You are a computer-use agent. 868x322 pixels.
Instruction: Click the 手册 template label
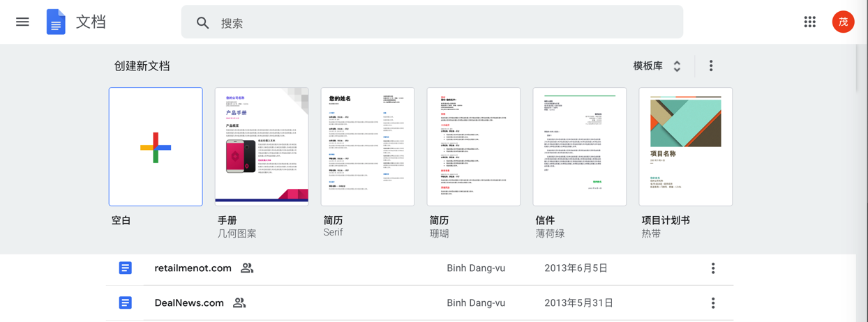(227, 220)
